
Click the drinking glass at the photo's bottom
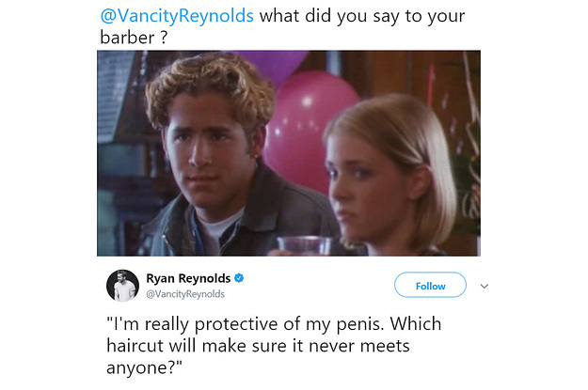[x=305, y=246]
